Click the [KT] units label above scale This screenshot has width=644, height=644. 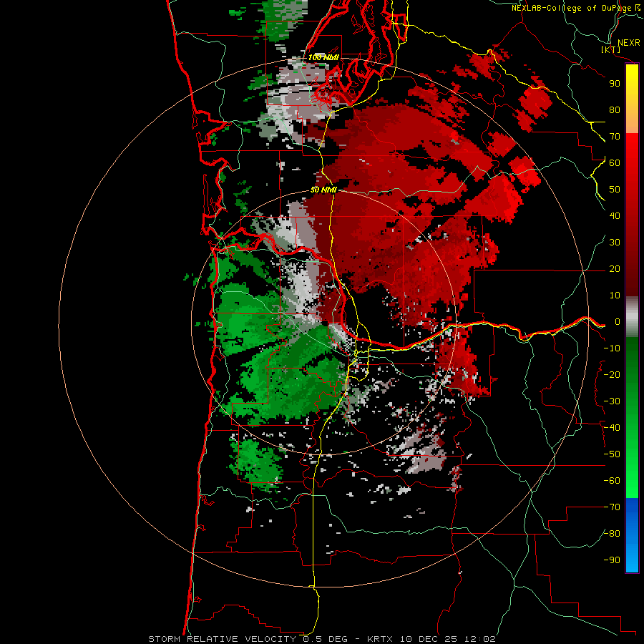coord(611,49)
